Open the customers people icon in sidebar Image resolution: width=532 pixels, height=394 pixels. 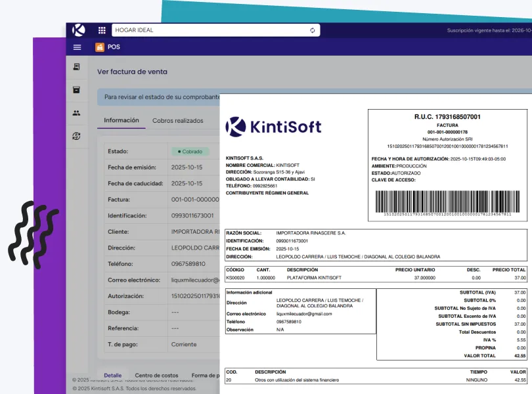coord(77,113)
